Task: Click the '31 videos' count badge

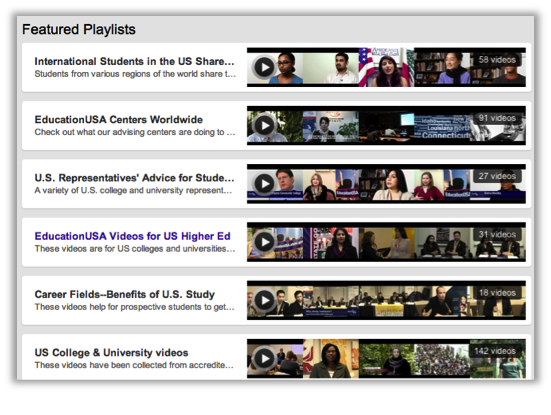Action: click(497, 234)
